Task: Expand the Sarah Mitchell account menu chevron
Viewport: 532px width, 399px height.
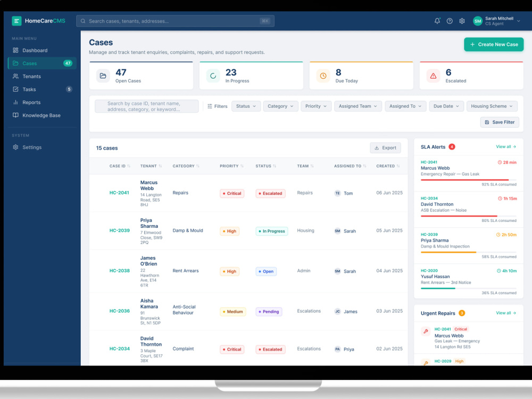Action: [518, 21]
